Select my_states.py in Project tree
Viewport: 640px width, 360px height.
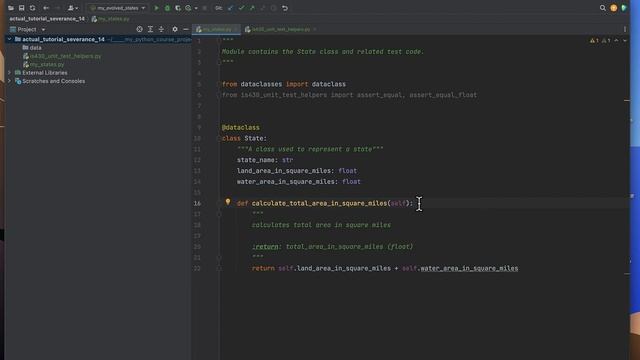[47, 64]
